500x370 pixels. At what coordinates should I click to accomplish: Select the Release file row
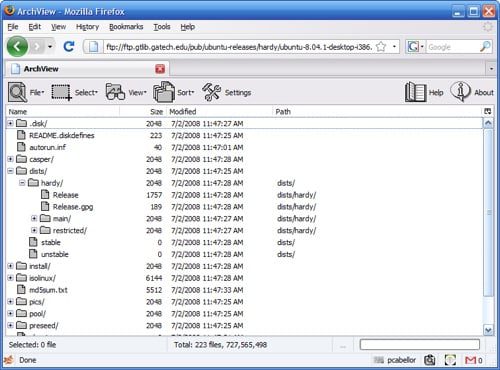pyautogui.click(x=244, y=195)
